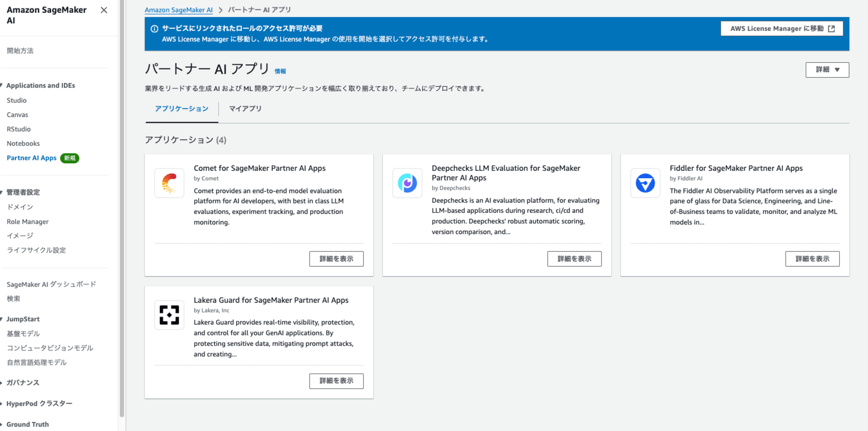Click the 新規 badge beside Partner AI Apps
The height and width of the screenshot is (431, 868).
pyautogui.click(x=69, y=158)
